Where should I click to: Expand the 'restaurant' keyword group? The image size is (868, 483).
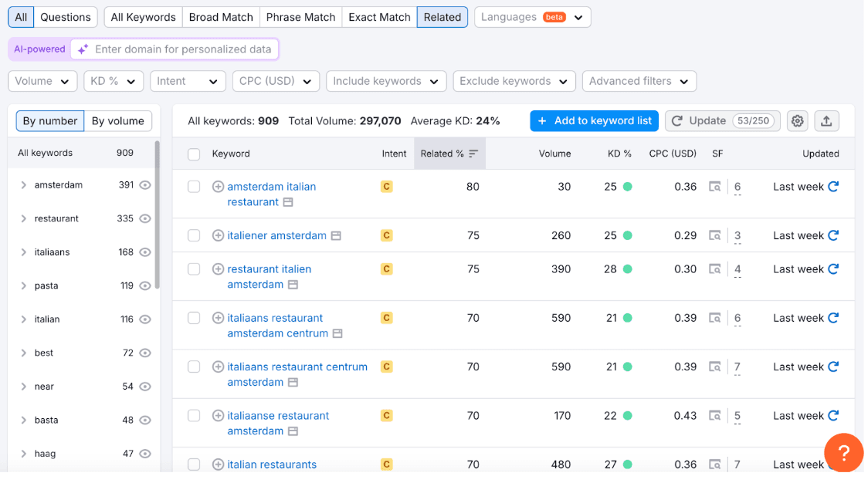[x=23, y=219]
